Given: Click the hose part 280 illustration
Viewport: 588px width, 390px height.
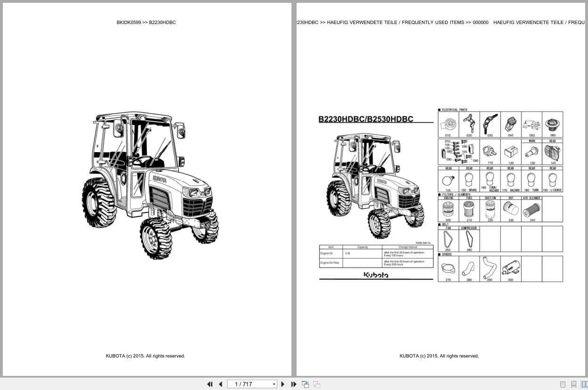Looking at the screenshot, I should pos(469,269).
